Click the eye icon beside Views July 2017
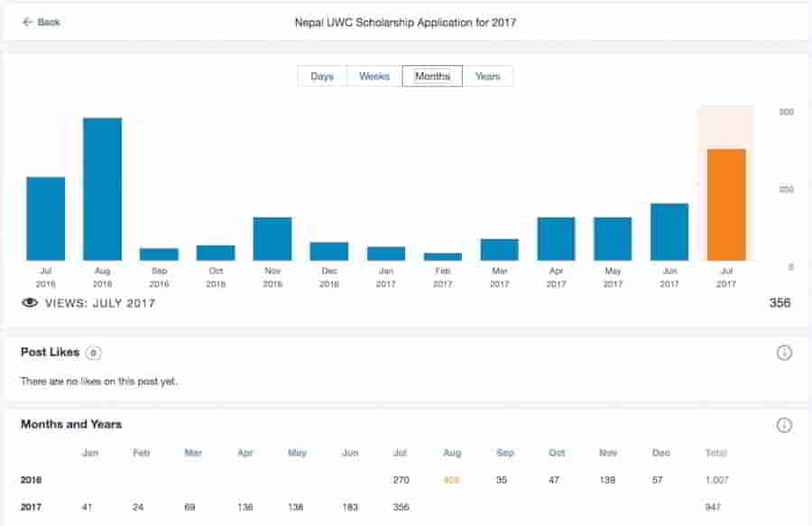Image resolution: width=812 pixels, height=526 pixels. [x=30, y=303]
